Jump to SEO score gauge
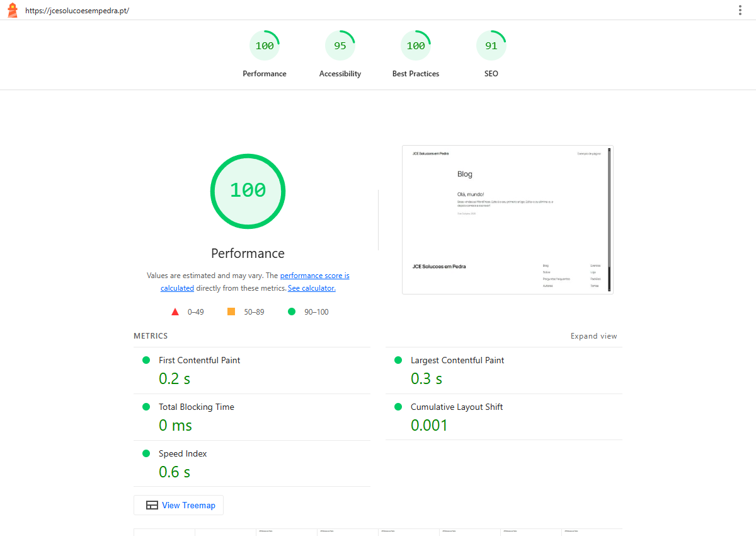The image size is (756, 536). click(491, 54)
